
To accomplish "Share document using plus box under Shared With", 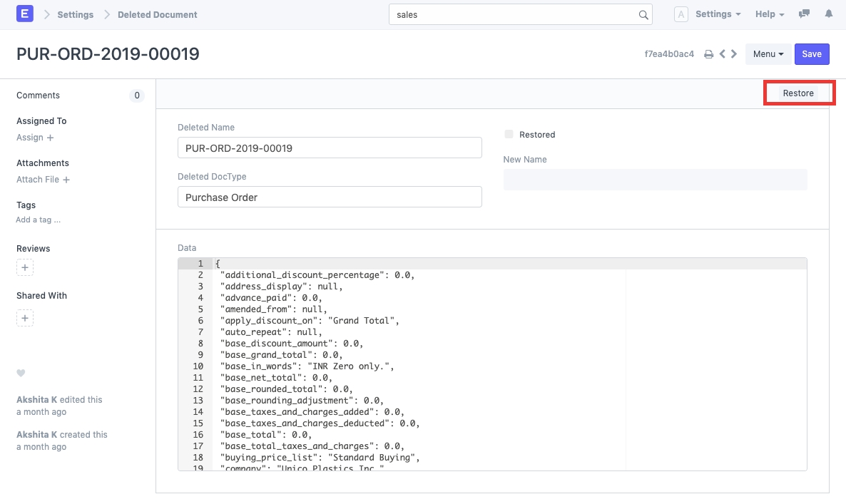I will [x=25, y=318].
